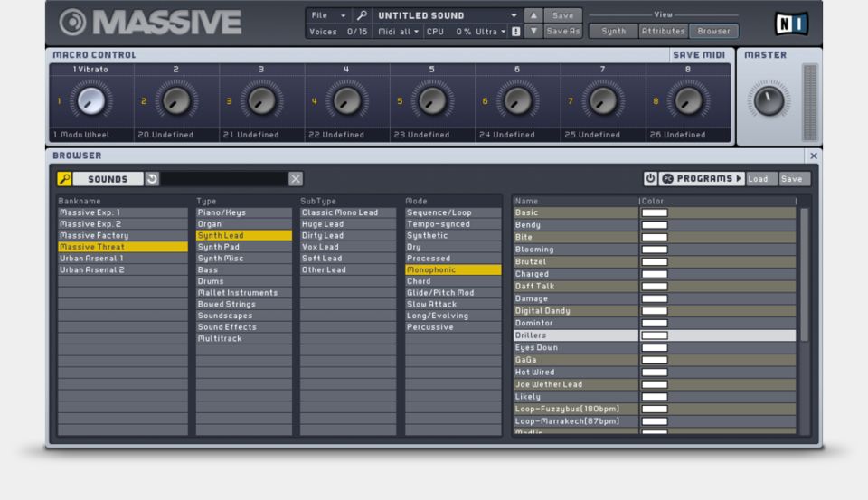
Task: Click the Save As button
Action: pyautogui.click(x=562, y=32)
